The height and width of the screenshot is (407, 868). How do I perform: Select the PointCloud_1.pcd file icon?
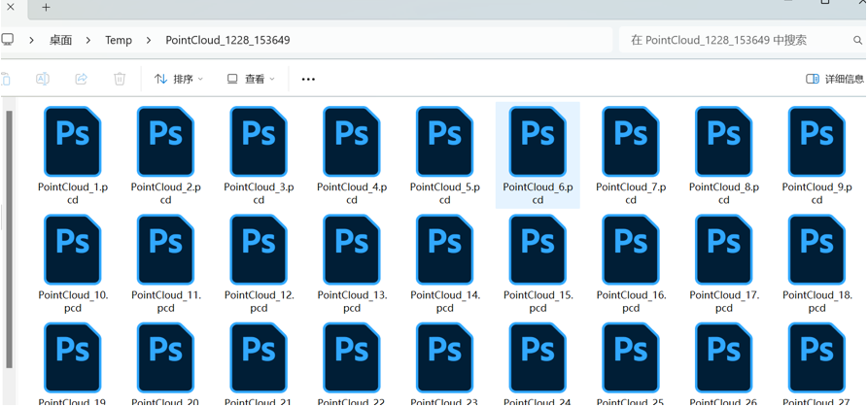point(73,142)
